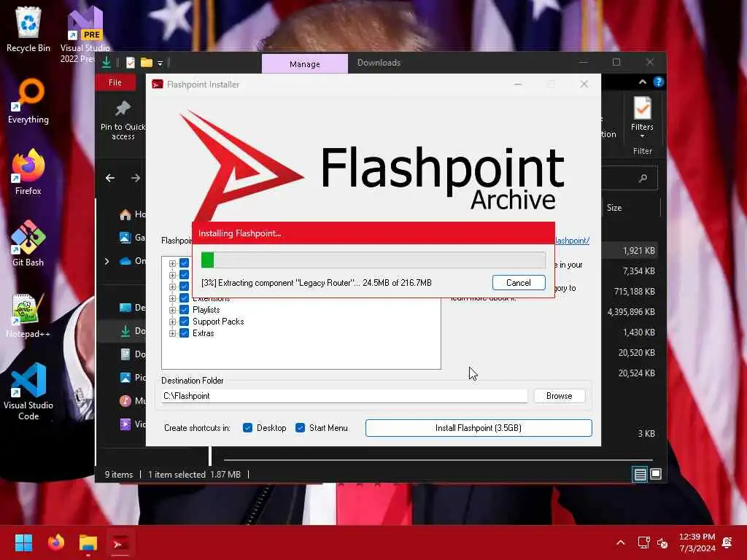Select the Home icon in Explorer sidebar
This screenshot has width=747, height=560.
point(125,215)
